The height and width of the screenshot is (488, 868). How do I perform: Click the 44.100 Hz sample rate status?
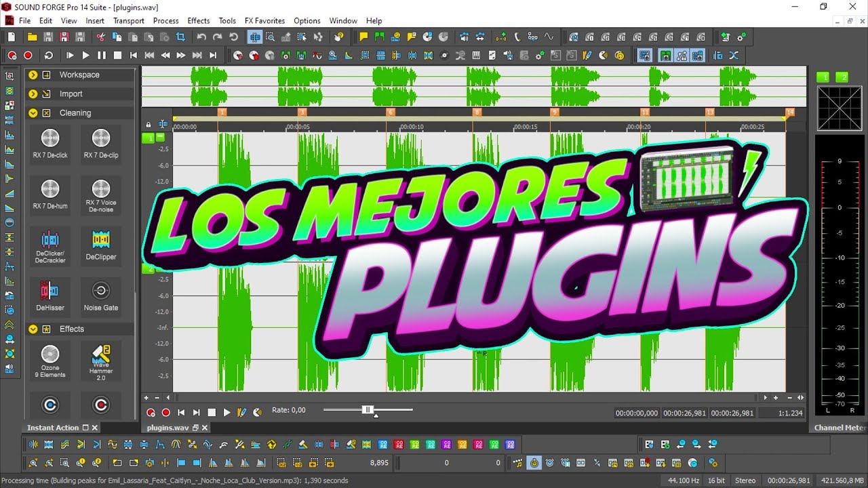tap(683, 481)
